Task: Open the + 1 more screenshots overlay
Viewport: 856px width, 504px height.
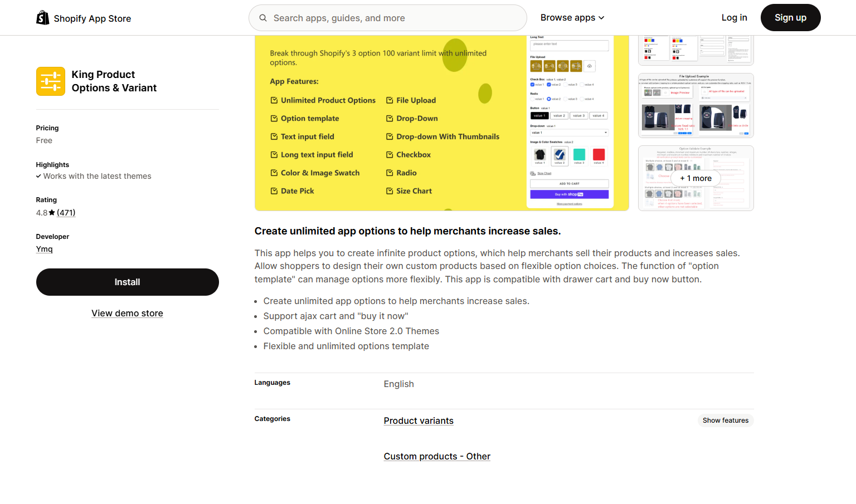Action: 695,178
